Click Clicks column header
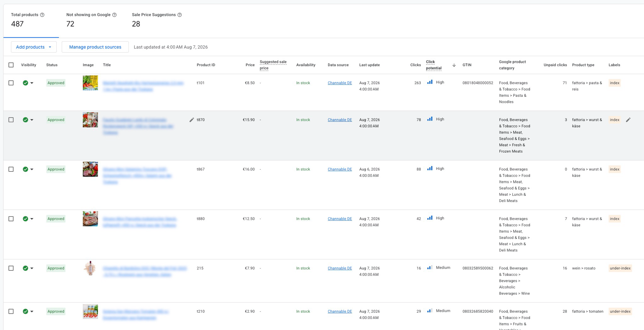Viewport: 644px width, 330px height. coord(415,65)
